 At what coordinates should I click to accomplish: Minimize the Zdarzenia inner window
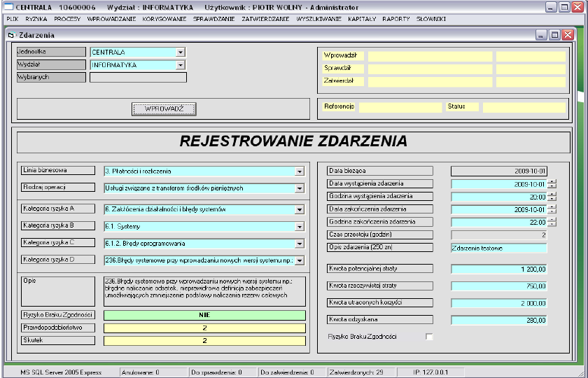(541, 35)
